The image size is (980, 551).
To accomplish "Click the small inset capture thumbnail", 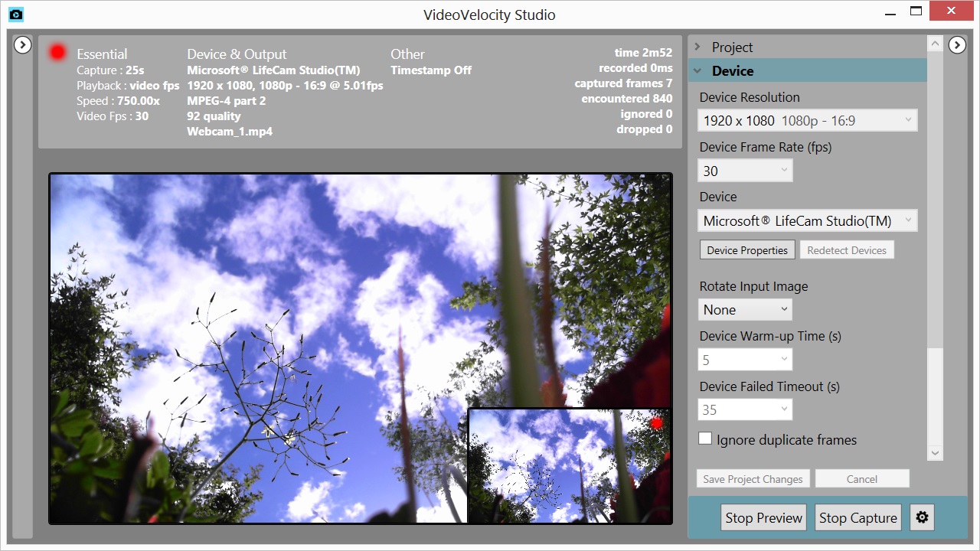I will [x=570, y=465].
